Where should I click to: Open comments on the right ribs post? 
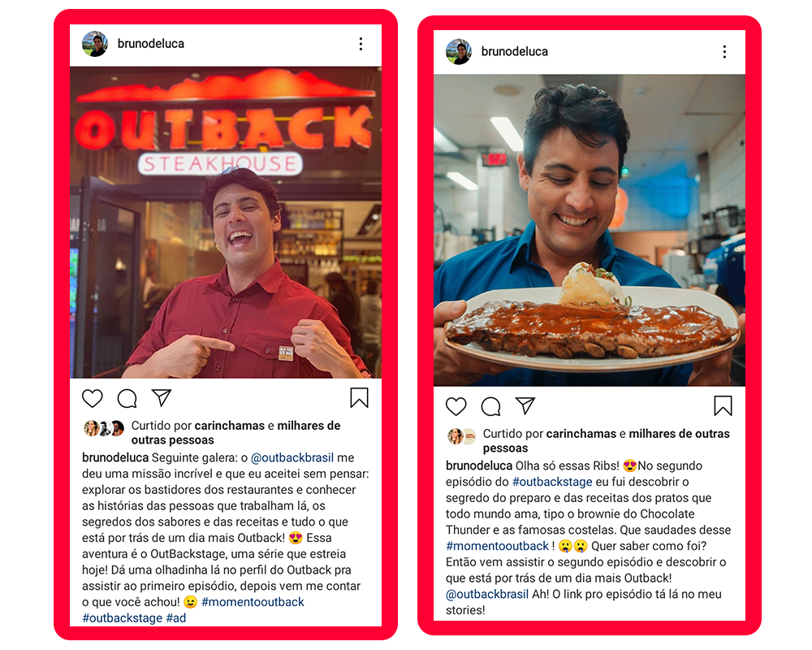(490, 406)
